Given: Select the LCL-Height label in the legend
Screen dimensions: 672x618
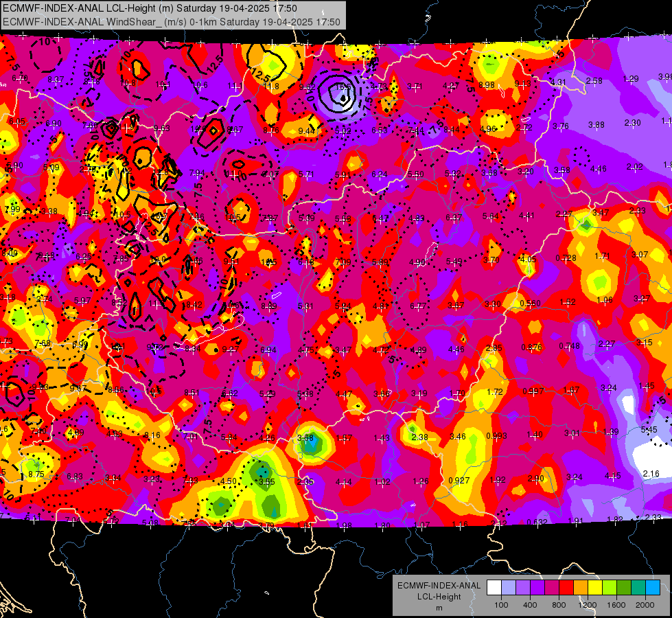Looking at the screenshot, I should pyautogui.click(x=439, y=597).
